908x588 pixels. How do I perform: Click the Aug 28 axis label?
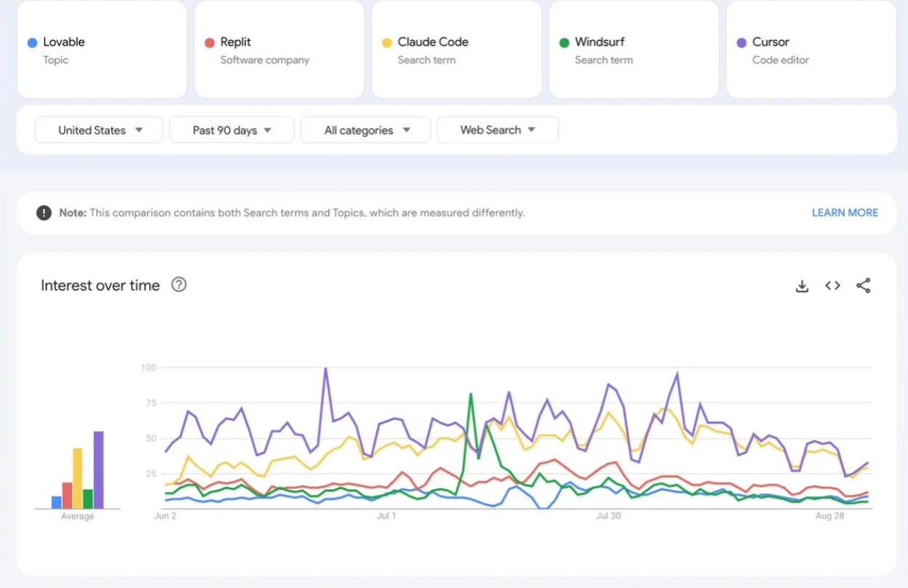(830, 516)
